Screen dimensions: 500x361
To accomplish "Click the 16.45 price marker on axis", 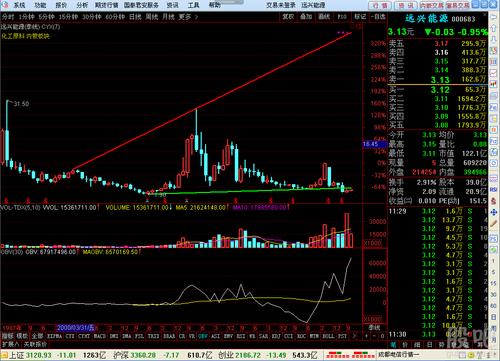I will (371, 144).
